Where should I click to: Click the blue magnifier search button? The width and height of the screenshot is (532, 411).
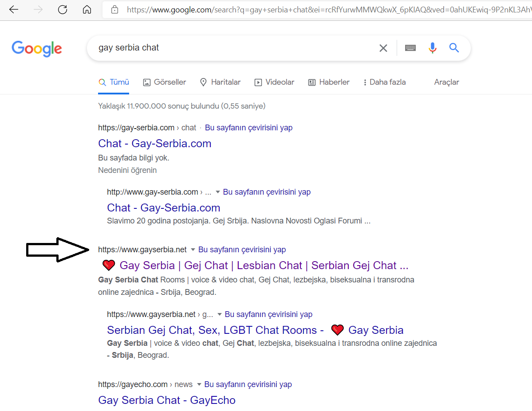(454, 48)
